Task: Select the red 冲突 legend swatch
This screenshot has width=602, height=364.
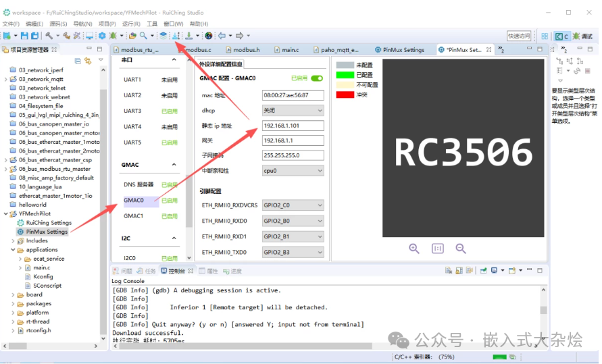Action: pyautogui.click(x=345, y=95)
